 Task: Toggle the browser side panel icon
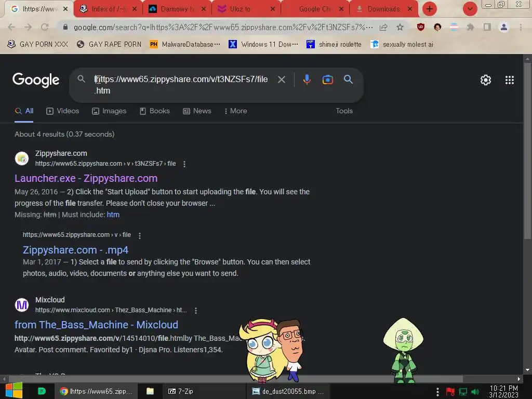coord(487,27)
